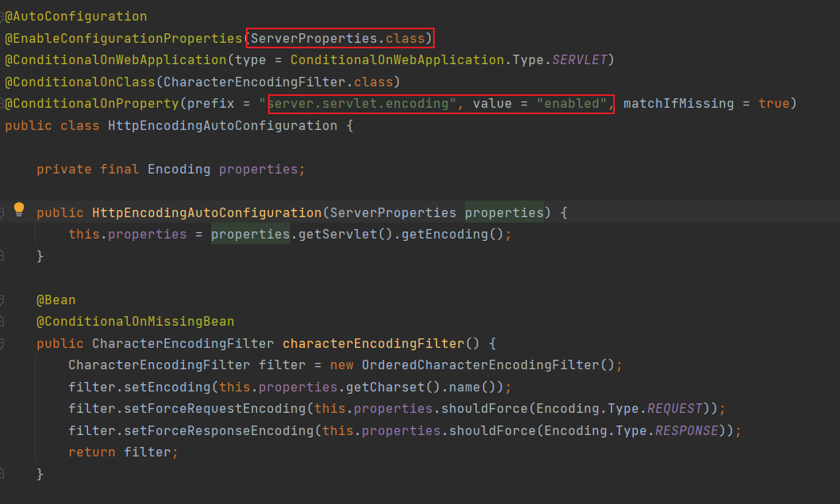Click shouldForce on the setForceResponseEncoding line
Image resolution: width=840 pixels, height=504 pixels.
pos(493,431)
